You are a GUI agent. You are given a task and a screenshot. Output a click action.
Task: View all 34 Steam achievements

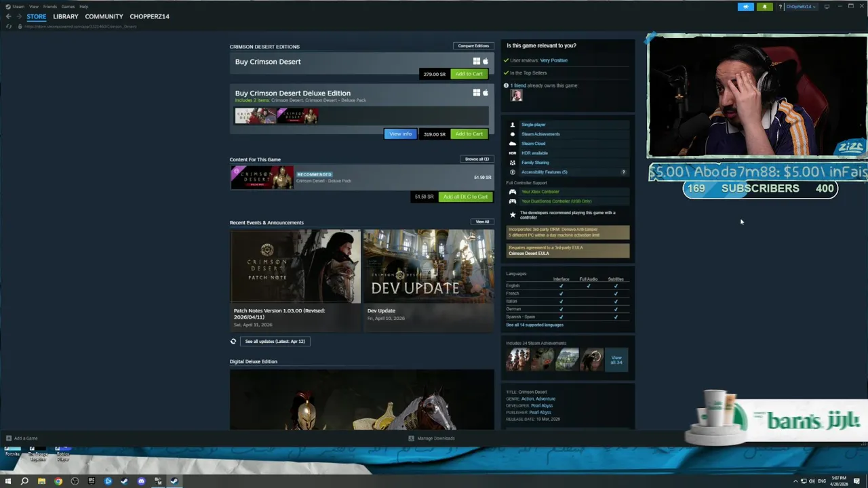[x=616, y=359]
